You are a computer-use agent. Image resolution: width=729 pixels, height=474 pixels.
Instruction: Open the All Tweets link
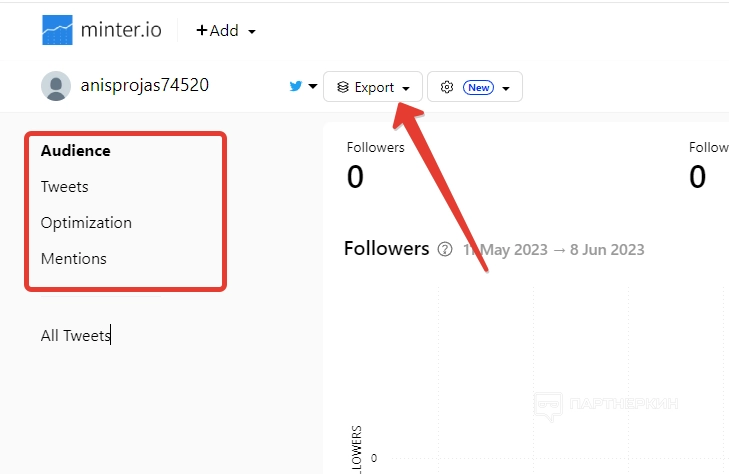click(x=76, y=336)
